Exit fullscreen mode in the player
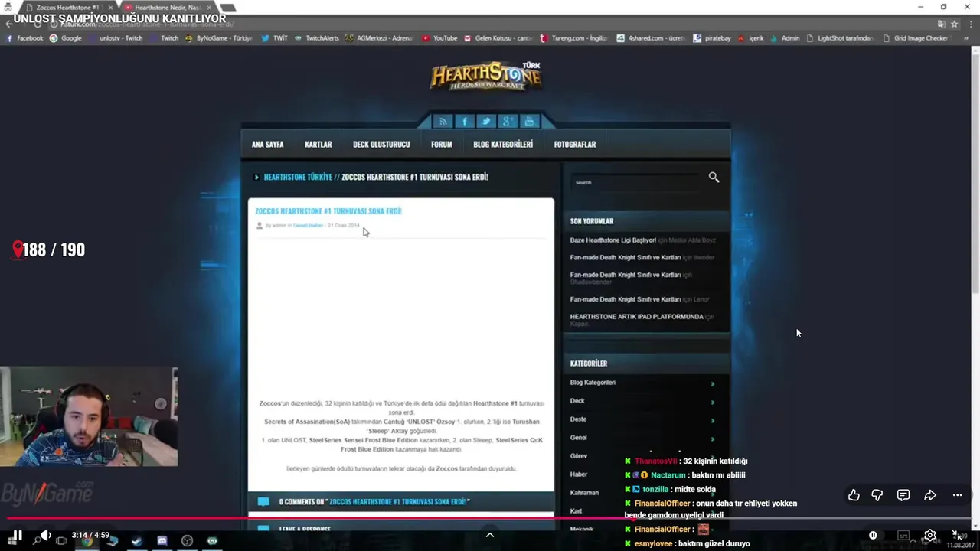The width and height of the screenshot is (980, 551). (x=957, y=536)
